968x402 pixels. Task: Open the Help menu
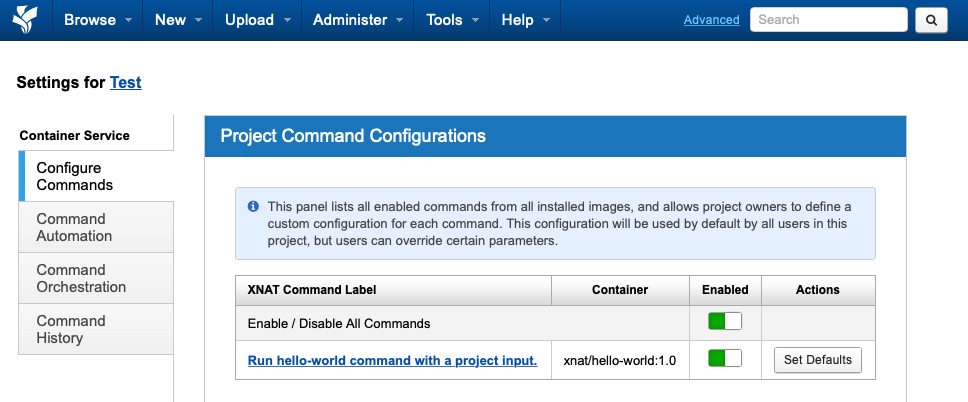tap(525, 20)
